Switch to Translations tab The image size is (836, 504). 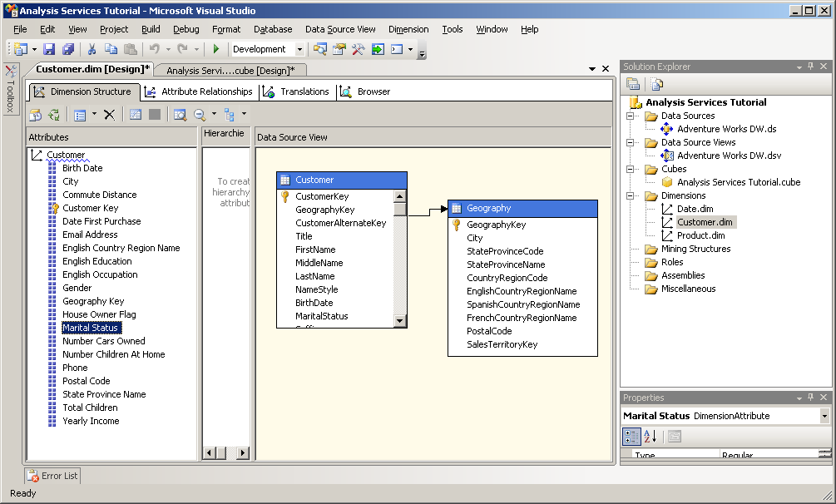296,91
